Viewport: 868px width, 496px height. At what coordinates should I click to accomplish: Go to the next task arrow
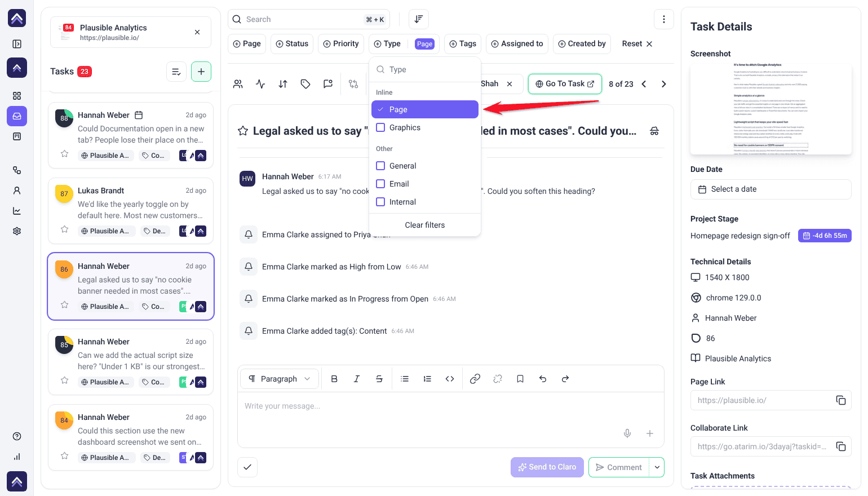point(664,84)
